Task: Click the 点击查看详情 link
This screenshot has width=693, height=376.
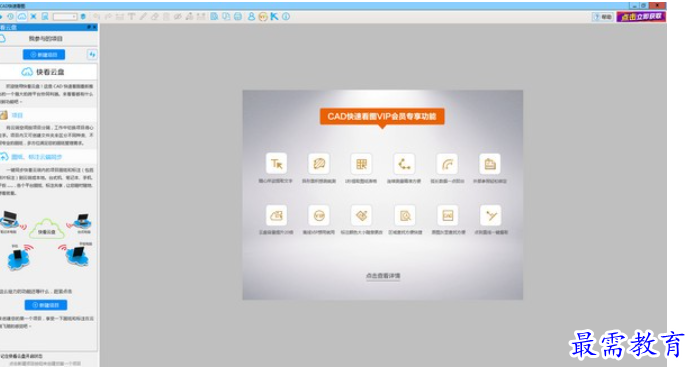Action: [383, 276]
